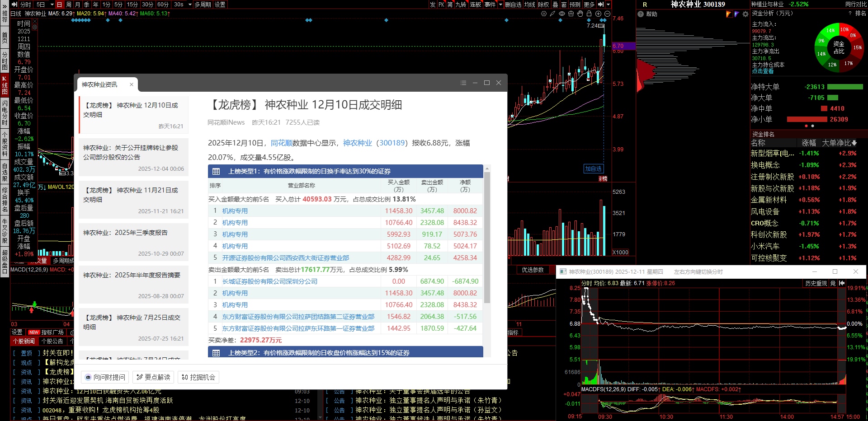868x421 pixels.
Task: Click the PK comparison toolbar button
Action: 441,4
